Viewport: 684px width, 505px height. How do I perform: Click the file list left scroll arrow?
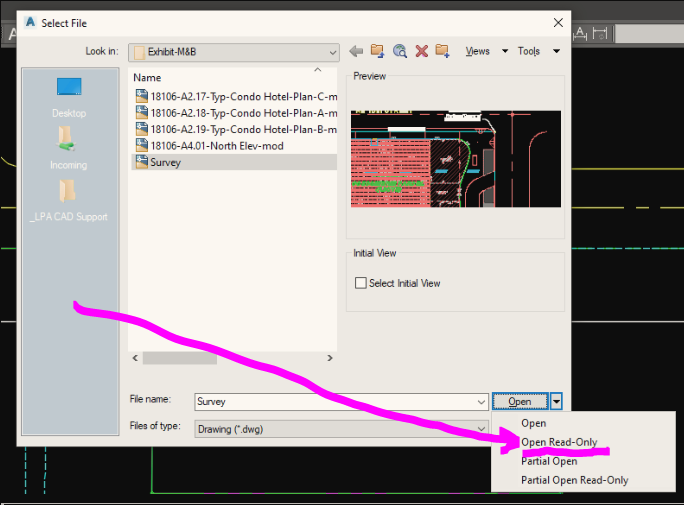tap(135, 358)
